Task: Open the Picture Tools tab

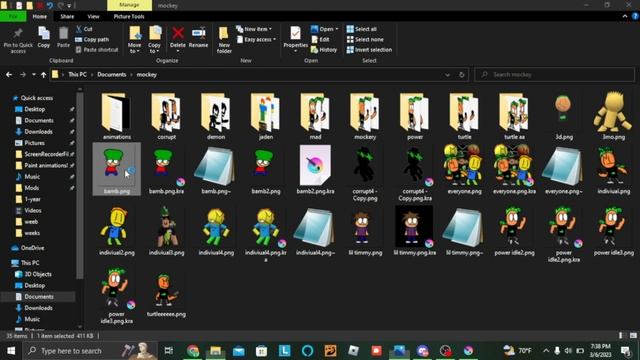Action: click(x=129, y=16)
